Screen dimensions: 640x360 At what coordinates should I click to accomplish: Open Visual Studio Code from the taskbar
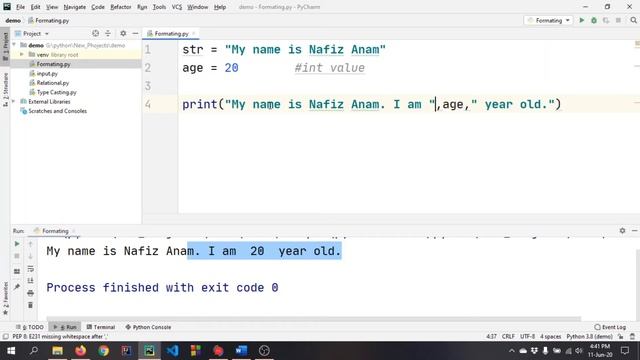(172, 351)
